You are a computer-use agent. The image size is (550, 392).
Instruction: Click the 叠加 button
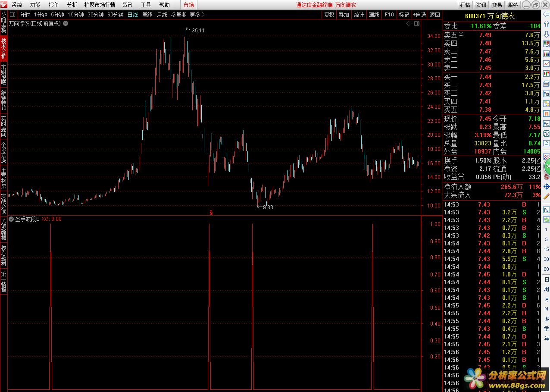(344, 15)
